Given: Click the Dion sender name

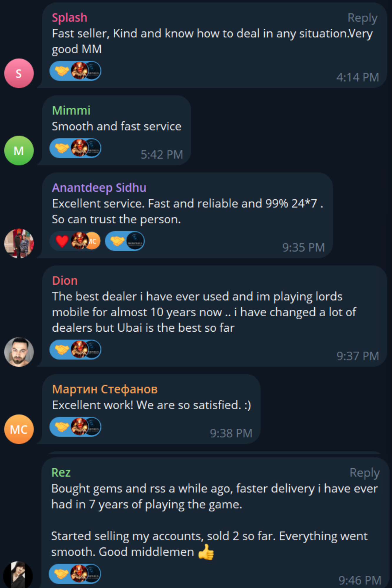Looking at the screenshot, I should [x=65, y=281].
